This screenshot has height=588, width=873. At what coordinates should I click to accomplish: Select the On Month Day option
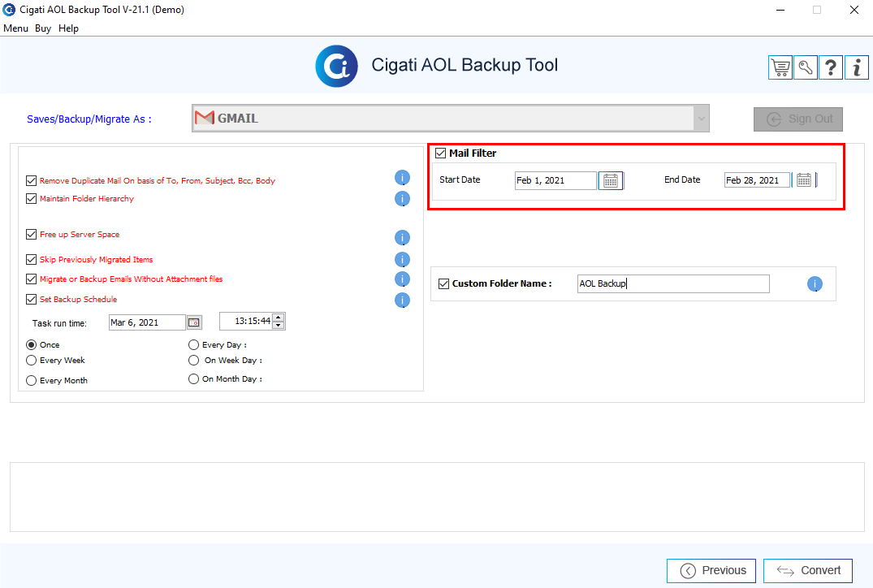click(x=193, y=378)
